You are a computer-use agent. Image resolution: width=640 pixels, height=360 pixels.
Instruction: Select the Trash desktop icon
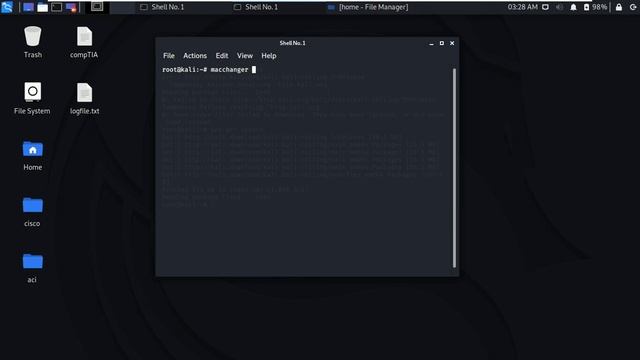click(33, 42)
